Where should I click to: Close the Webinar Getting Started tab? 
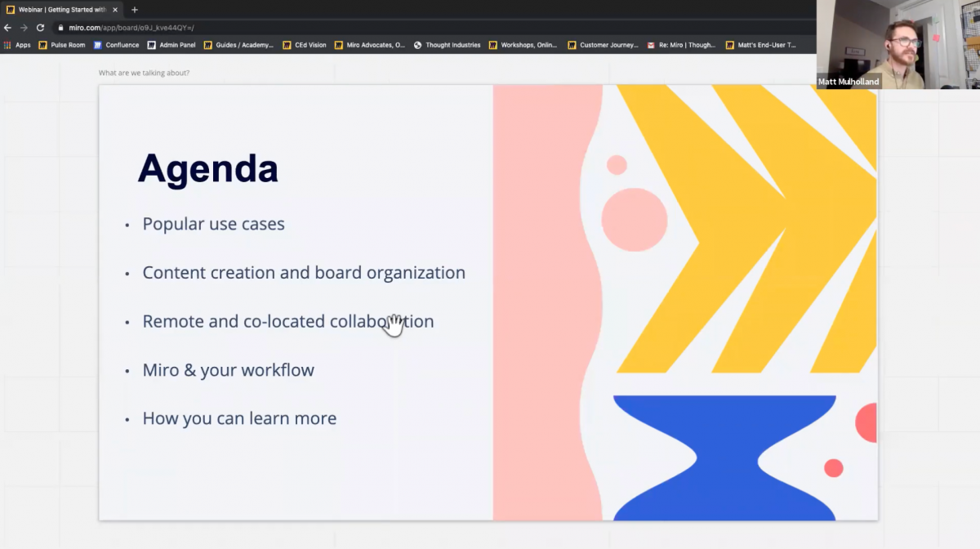tap(115, 10)
